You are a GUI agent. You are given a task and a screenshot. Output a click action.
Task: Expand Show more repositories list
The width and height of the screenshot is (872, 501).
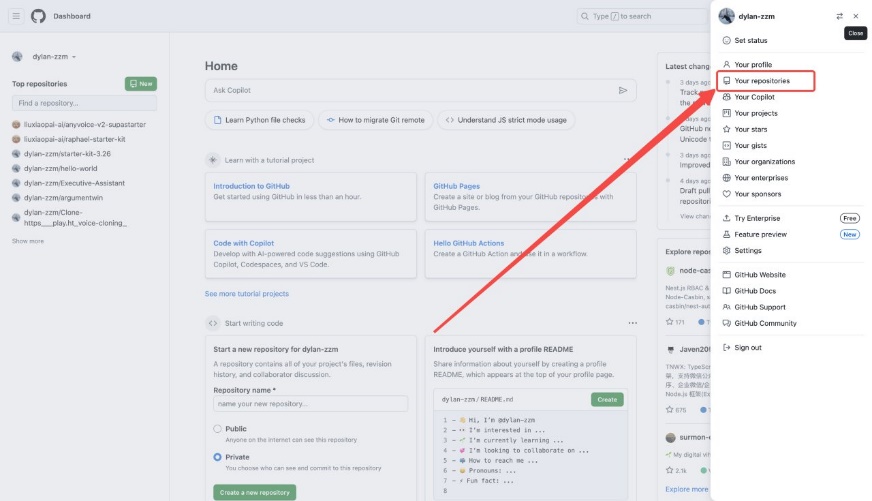[28, 241]
